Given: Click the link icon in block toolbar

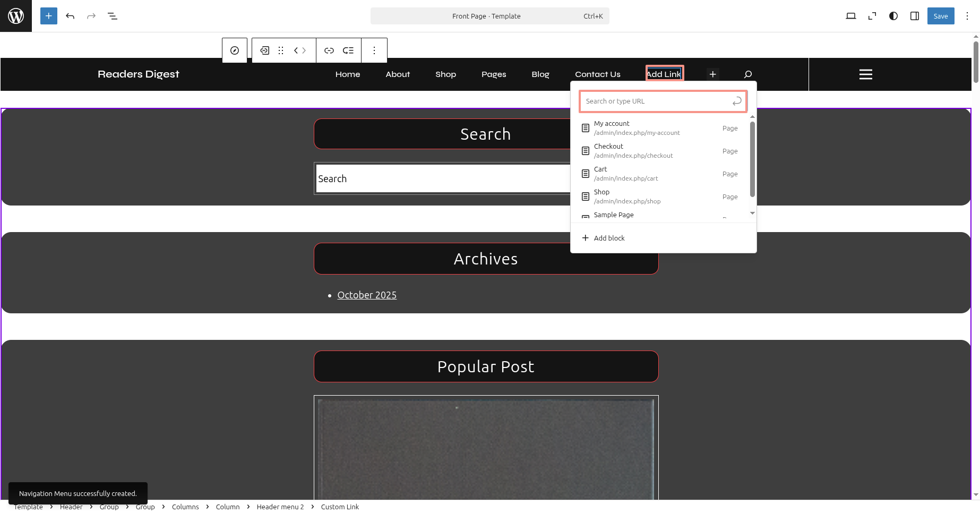Looking at the screenshot, I should point(329,50).
